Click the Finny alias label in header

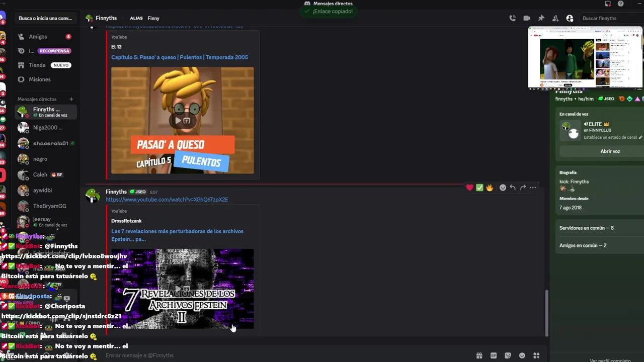point(153,18)
